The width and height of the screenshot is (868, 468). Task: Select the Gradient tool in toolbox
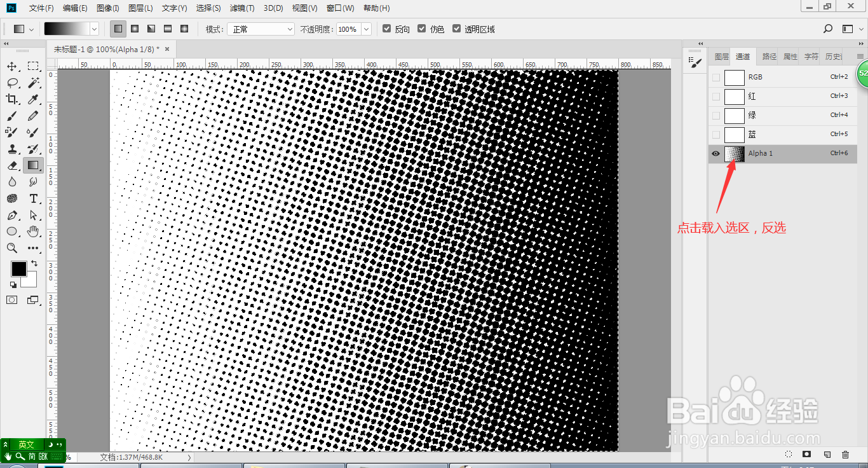(33, 165)
